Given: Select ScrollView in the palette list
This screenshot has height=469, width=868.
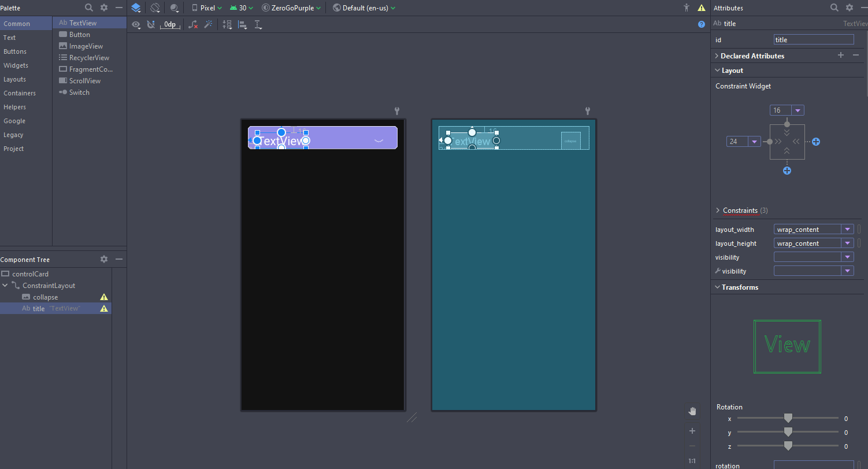Looking at the screenshot, I should (x=90, y=81).
